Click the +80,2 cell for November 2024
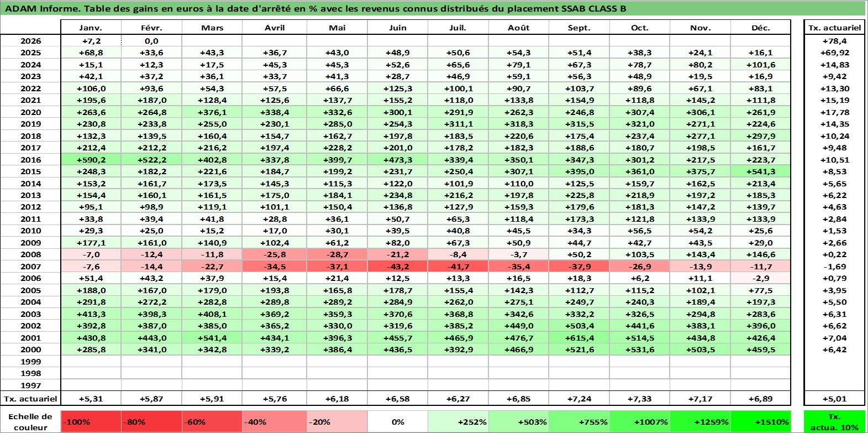The width and height of the screenshot is (868, 433). coord(700,65)
